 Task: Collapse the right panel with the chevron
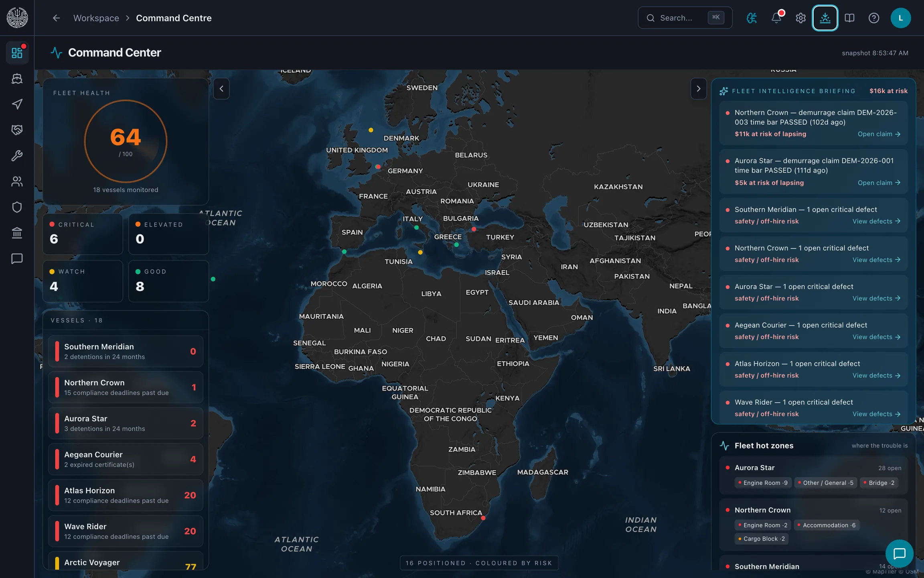pyautogui.click(x=699, y=89)
